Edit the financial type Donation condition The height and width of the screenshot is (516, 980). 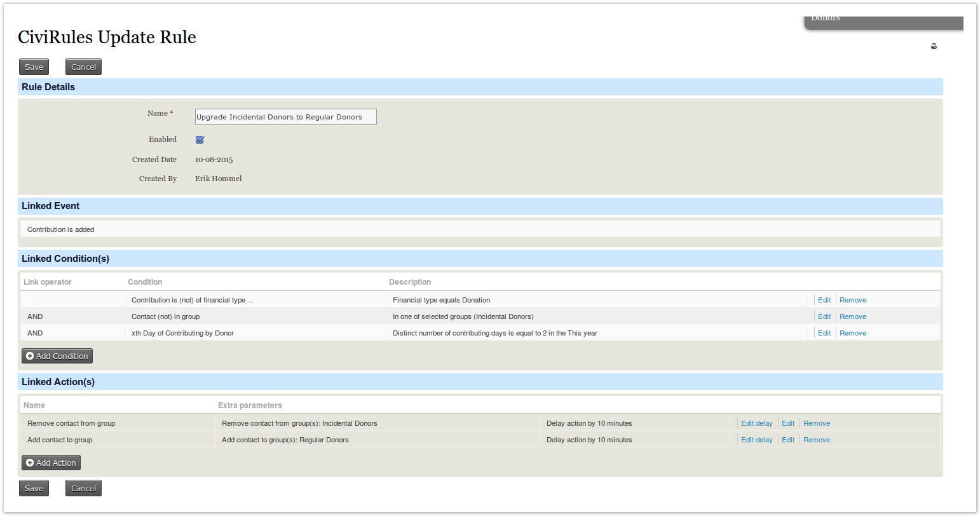point(824,300)
